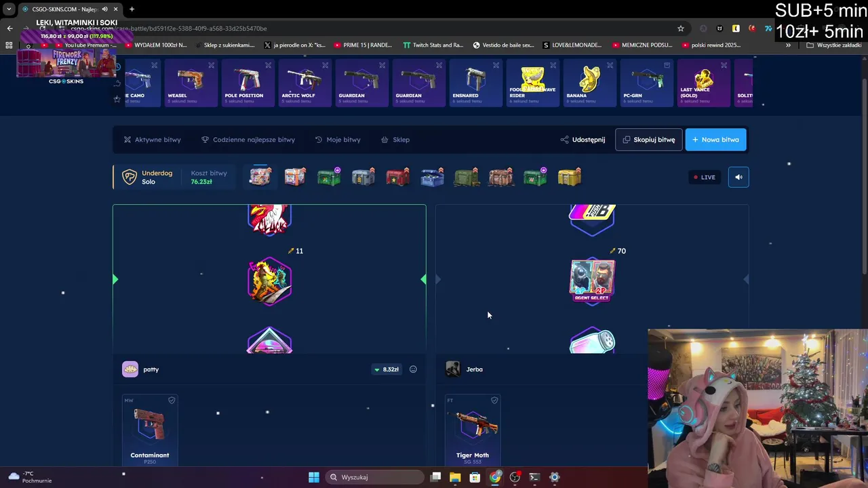The image size is (868, 488).
Task: Select the last green case with purple badge
Action: (535, 176)
